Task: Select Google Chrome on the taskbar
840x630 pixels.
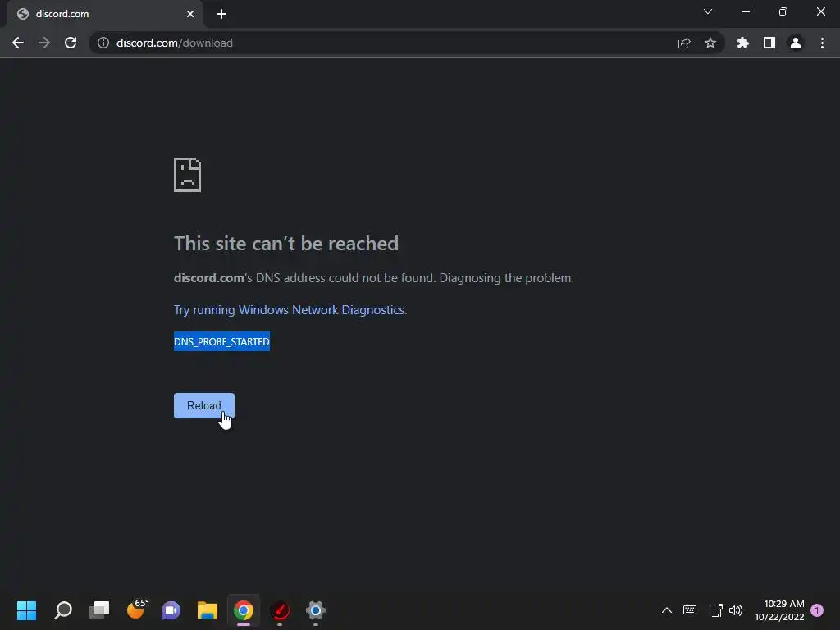Action: pyautogui.click(x=243, y=610)
